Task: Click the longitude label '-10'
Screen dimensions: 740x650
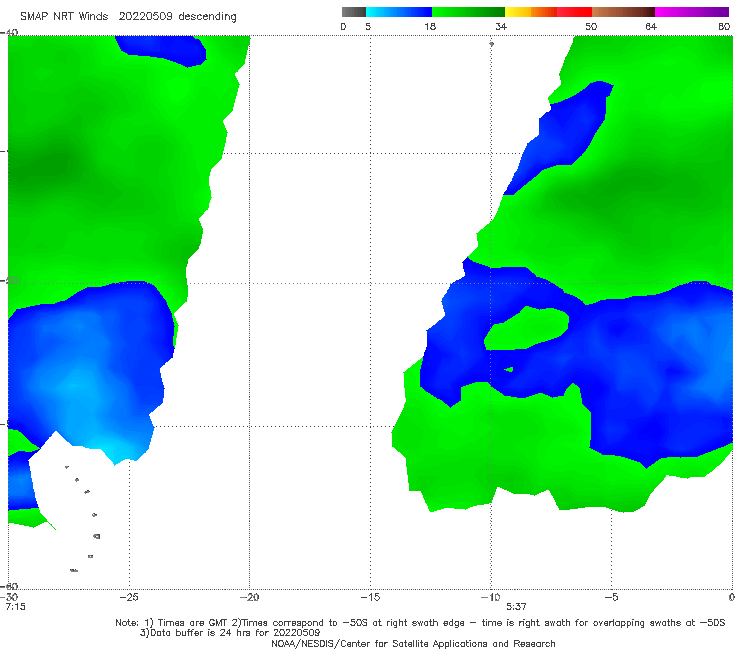Action: click(x=490, y=597)
